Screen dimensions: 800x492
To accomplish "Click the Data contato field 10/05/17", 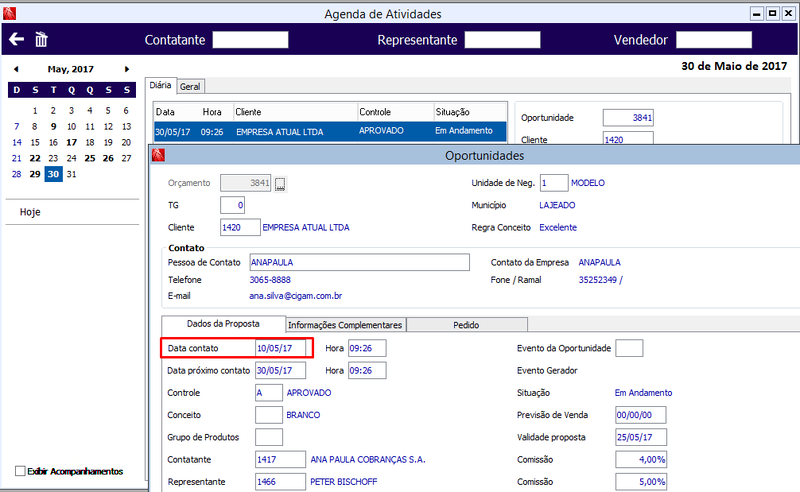I will tap(280, 348).
